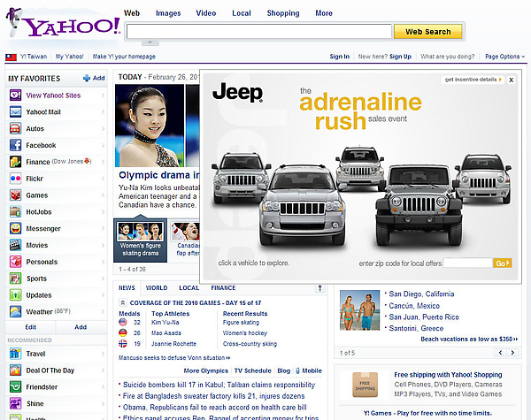The width and height of the screenshot is (531, 420).
Task: Open the Page Options dropdown
Action: coord(505,57)
